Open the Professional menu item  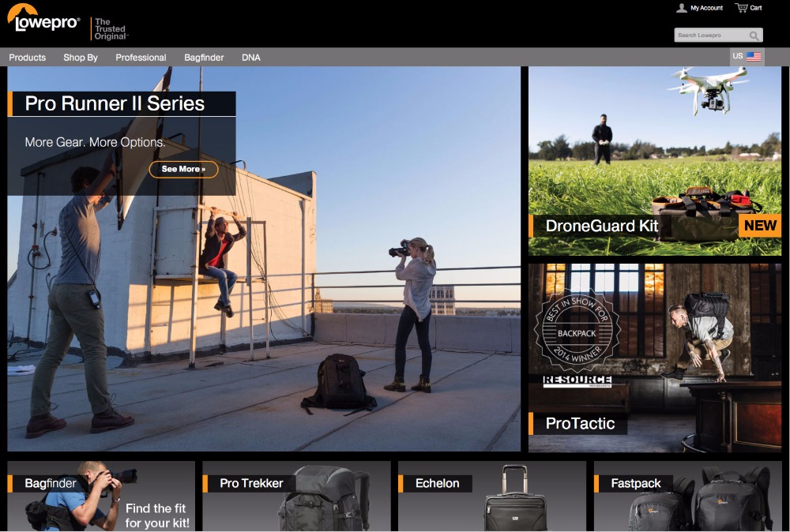pos(141,58)
